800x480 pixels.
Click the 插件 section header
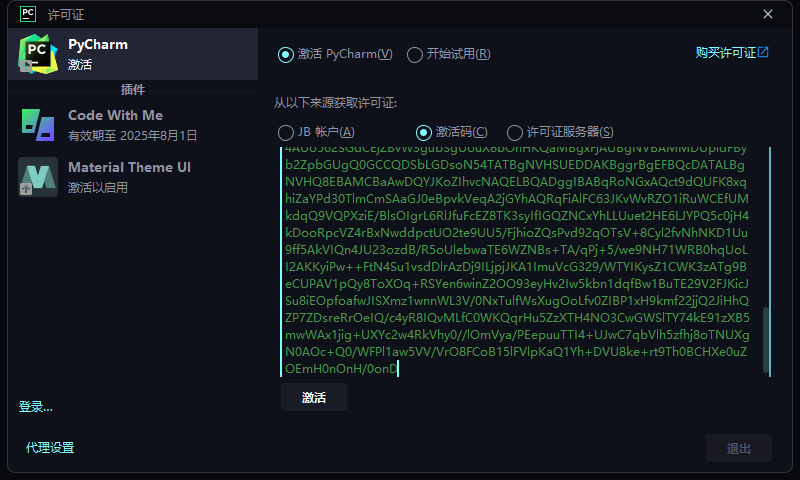coord(133,90)
